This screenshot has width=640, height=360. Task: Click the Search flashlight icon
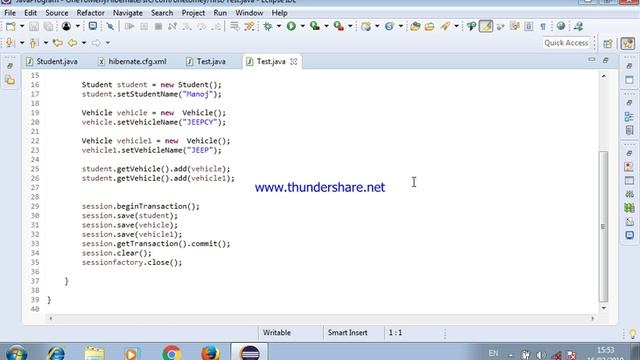(445, 27)
